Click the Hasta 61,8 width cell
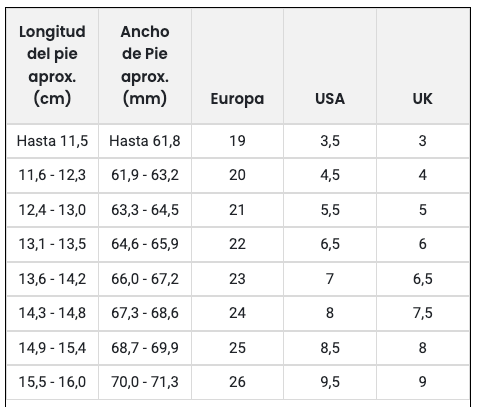The height and width of the screenshot is (407, 477). 145,141
